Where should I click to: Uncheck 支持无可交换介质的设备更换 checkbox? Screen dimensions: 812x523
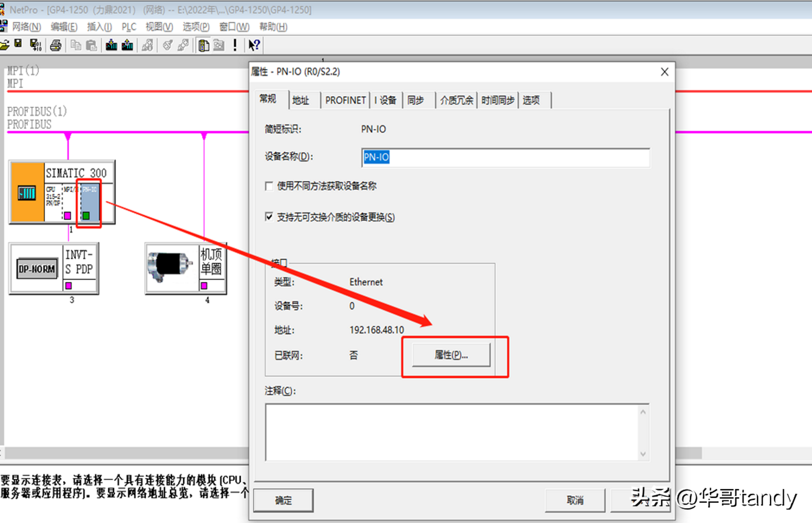(269, 217)
